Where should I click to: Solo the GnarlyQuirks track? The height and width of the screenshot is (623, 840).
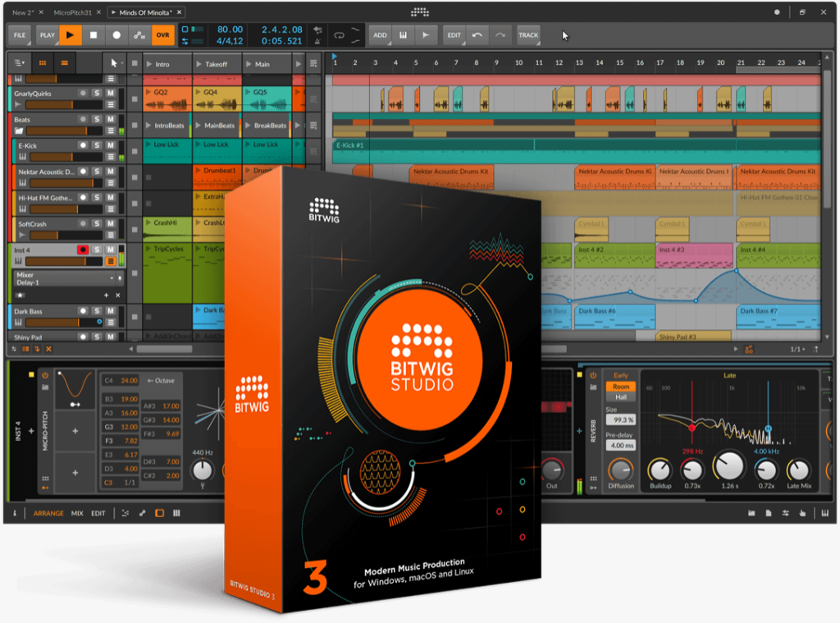[97, 94]
